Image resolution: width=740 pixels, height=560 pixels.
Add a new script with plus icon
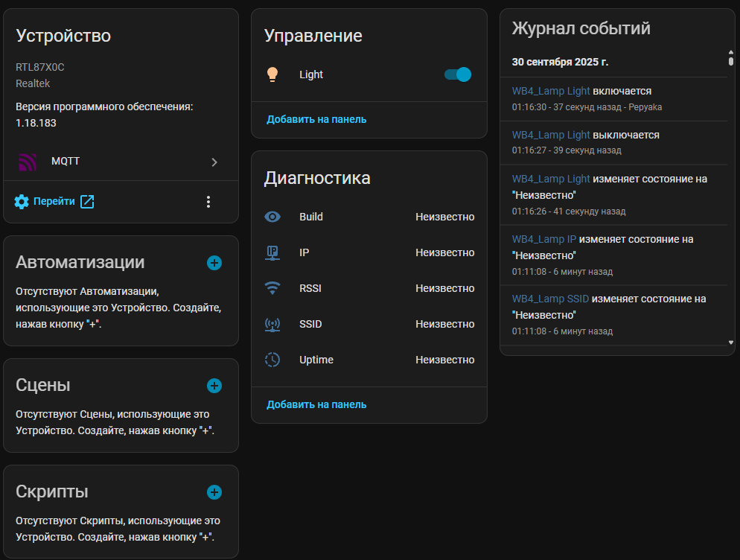[214, 492]
